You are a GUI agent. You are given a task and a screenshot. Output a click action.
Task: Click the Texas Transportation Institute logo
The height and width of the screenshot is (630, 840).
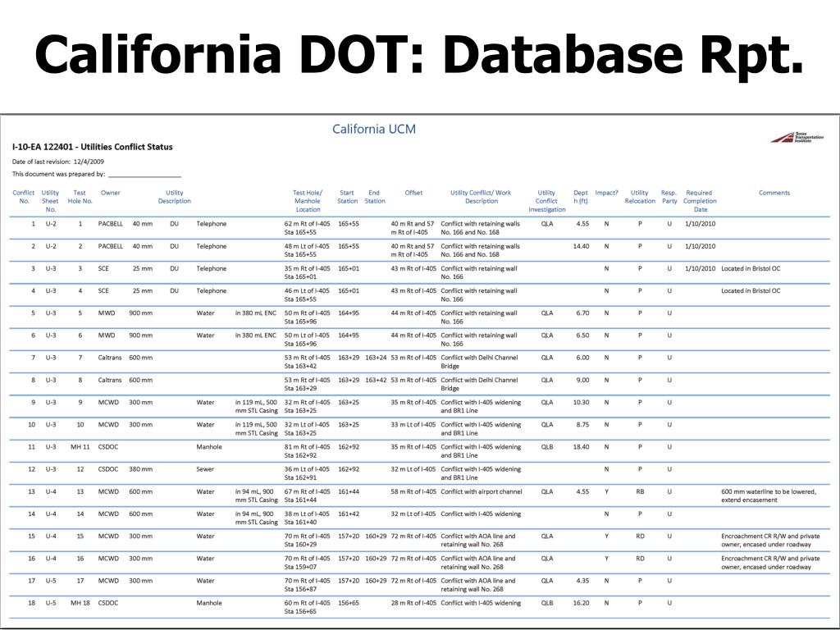[797, 137]
